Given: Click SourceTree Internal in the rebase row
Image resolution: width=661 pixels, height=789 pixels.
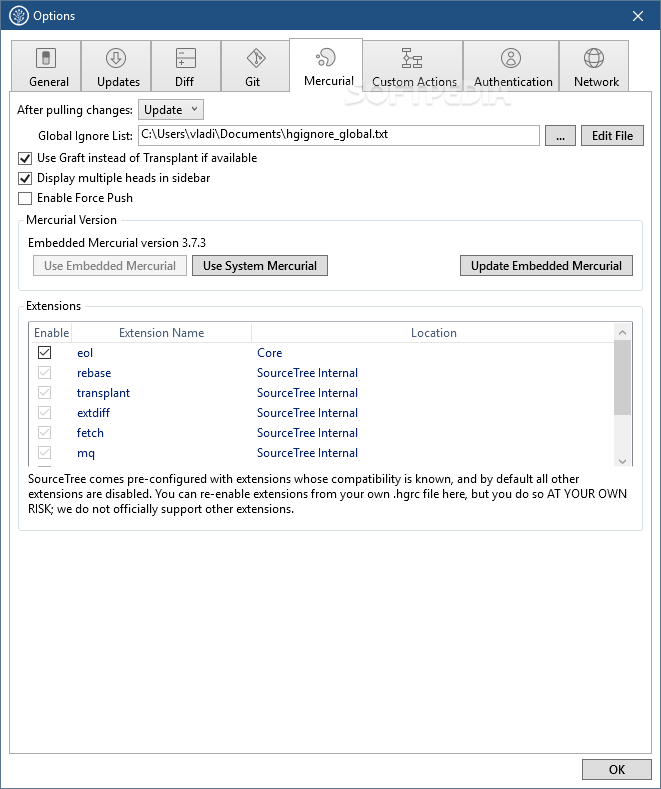Looking at the screenshot, I should coord(307,373).
